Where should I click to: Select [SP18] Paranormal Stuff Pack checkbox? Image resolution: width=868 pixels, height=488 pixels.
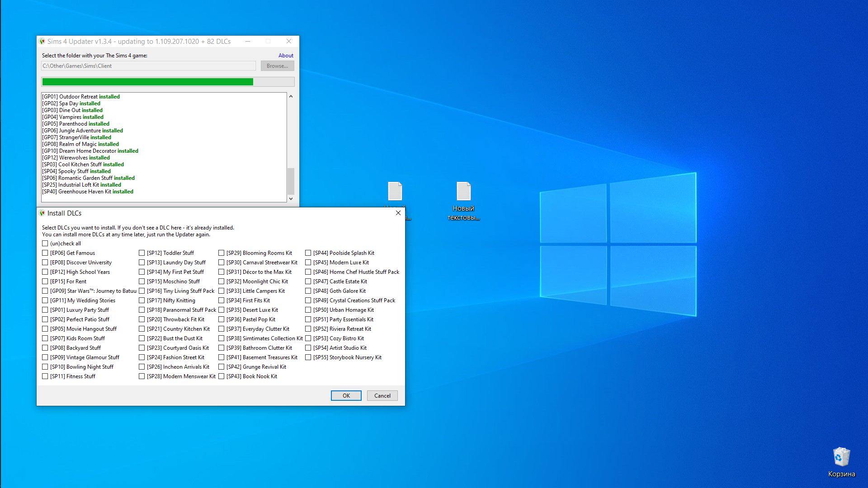142,310
